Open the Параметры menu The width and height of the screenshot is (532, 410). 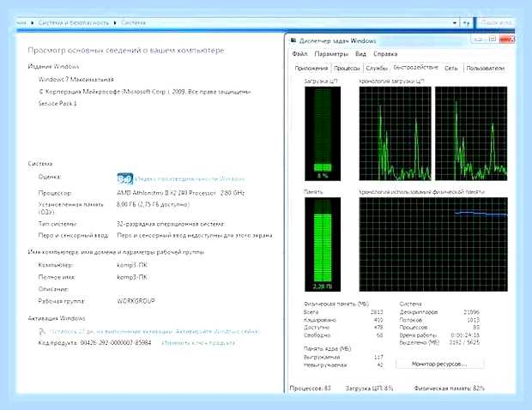tap(331, 54)
